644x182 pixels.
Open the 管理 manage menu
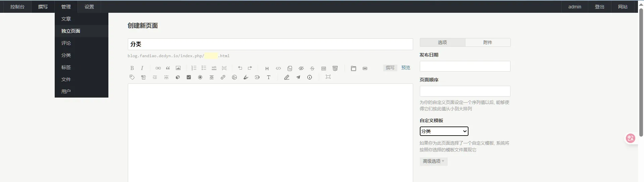click(x=66, y=7)
